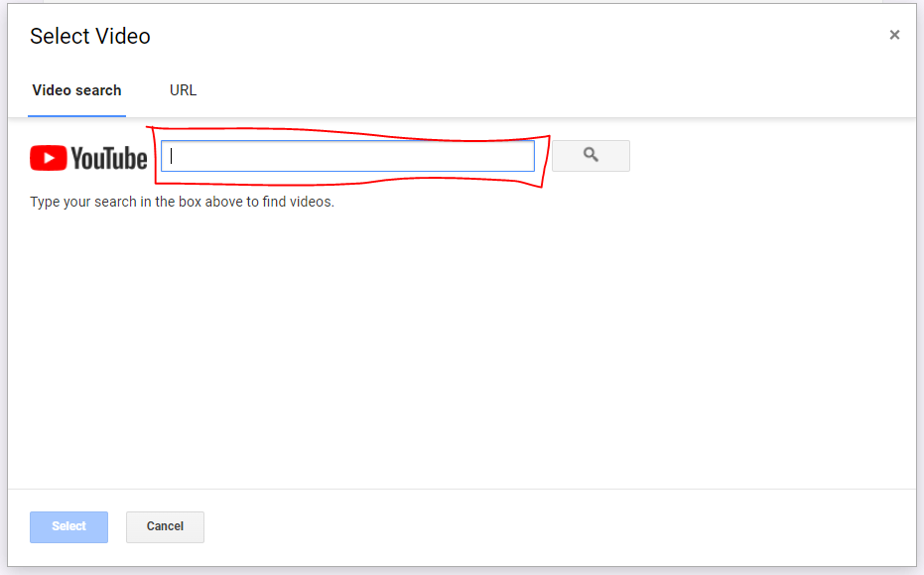Click the YouTube logo
The image size is (924, 575).
point(88,158)
